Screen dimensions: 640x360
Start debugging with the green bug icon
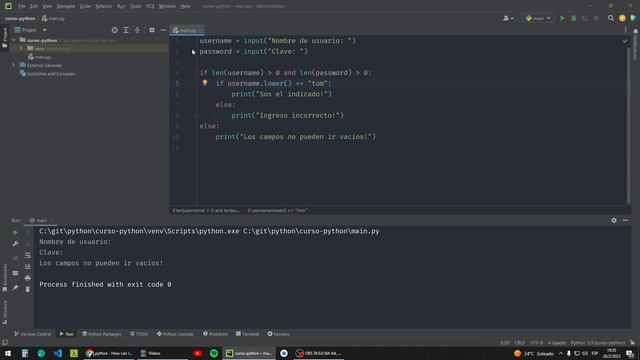pyautogui.click(x=573, y=18)
